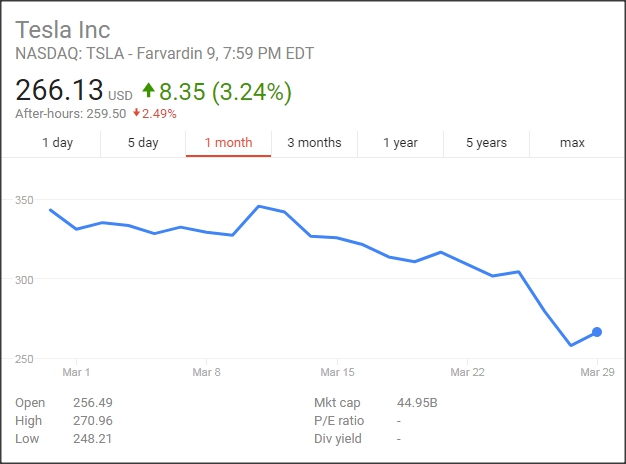
Task: Click the red 2.49% value
Action: 159,114
